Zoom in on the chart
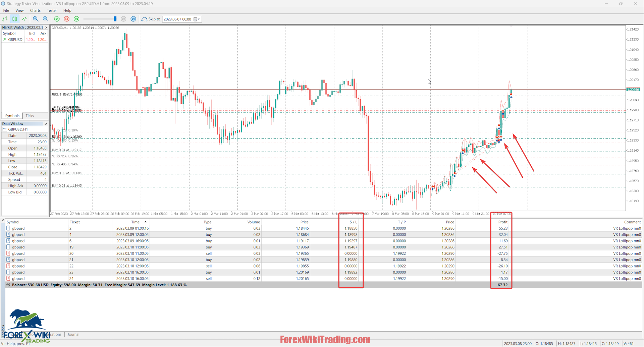This screenshot has height=347, width=644. pos(36,19)
